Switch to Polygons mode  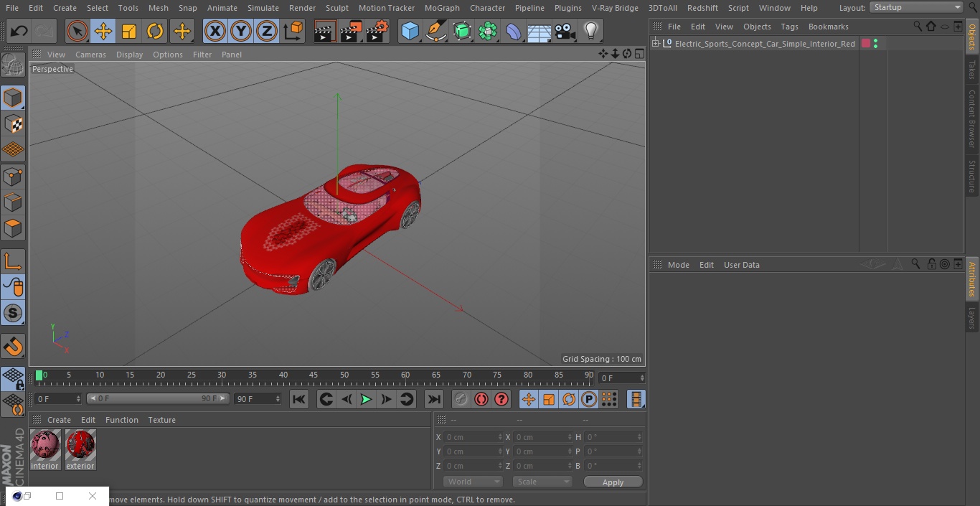pos(13,228)
